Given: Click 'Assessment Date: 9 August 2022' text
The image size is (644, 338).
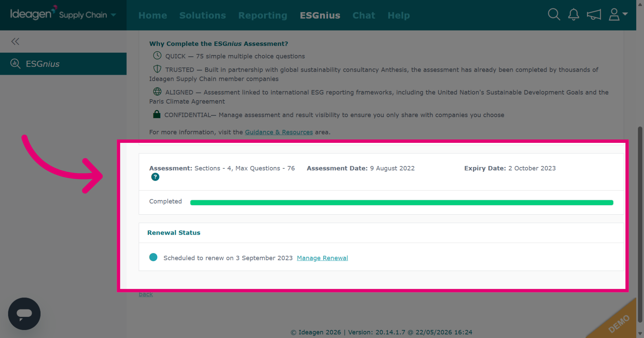Looking at the screenshot, I should (x=361, y=168).
